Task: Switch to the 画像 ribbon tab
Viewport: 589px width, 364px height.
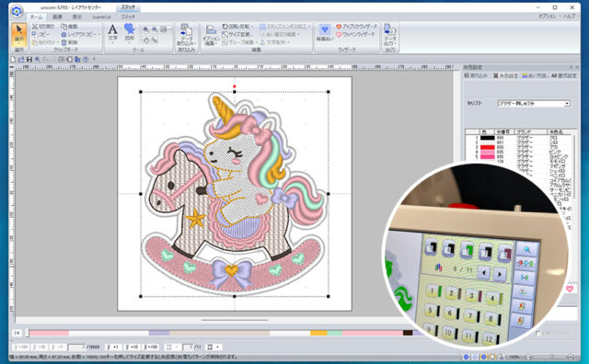Action: (x=57, y=17)
